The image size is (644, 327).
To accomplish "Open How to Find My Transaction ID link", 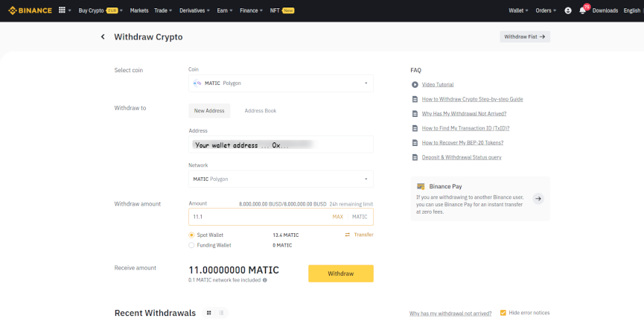I will point(466,128).
